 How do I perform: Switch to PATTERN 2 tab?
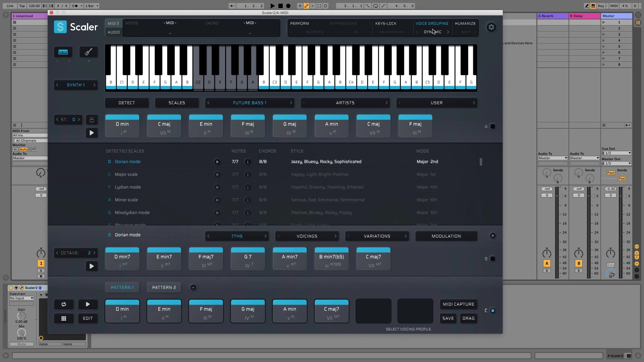coord(164,287)
